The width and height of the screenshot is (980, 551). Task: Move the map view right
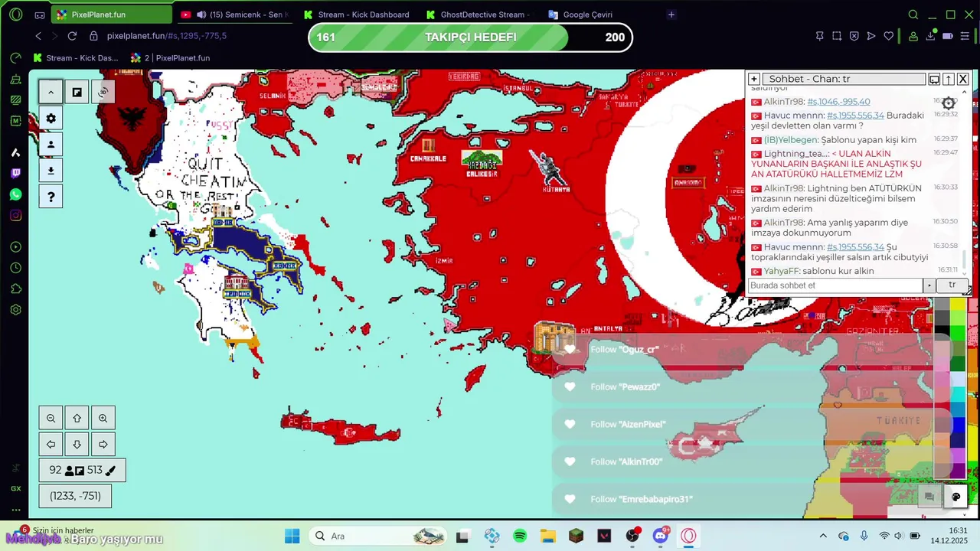pos(103,444)
